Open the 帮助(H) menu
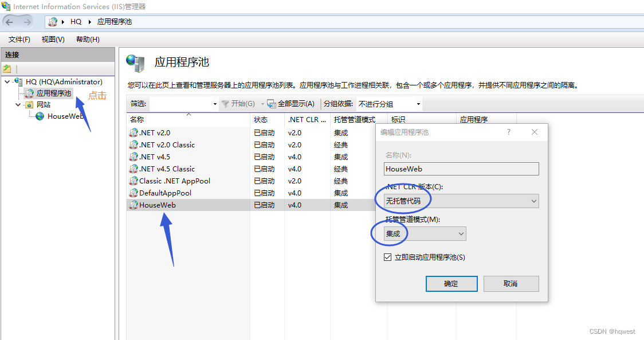The height and width of the screenshot is (340, 644). tap(88, 40)
